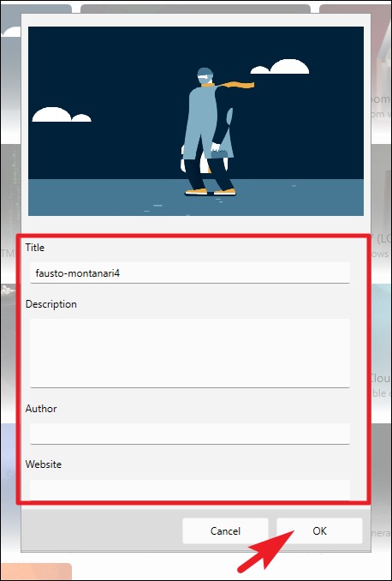Click the Cancel button
The image size is (392, 581).
point(225,530)
